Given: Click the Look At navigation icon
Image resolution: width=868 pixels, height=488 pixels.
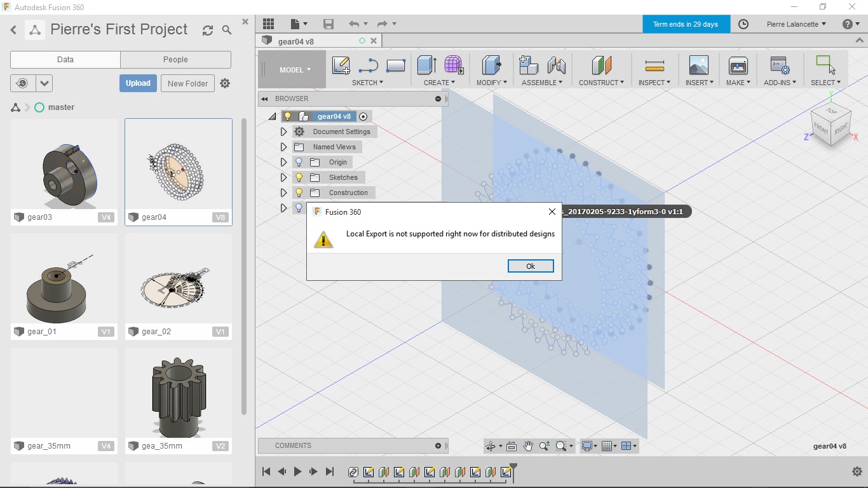Looking at the screenshot, I should [512, 446].
